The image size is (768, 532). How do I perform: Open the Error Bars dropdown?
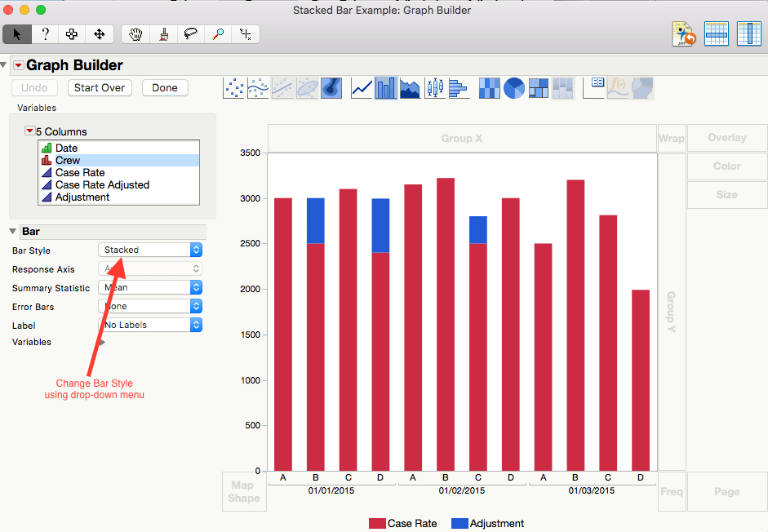point(150,306)
